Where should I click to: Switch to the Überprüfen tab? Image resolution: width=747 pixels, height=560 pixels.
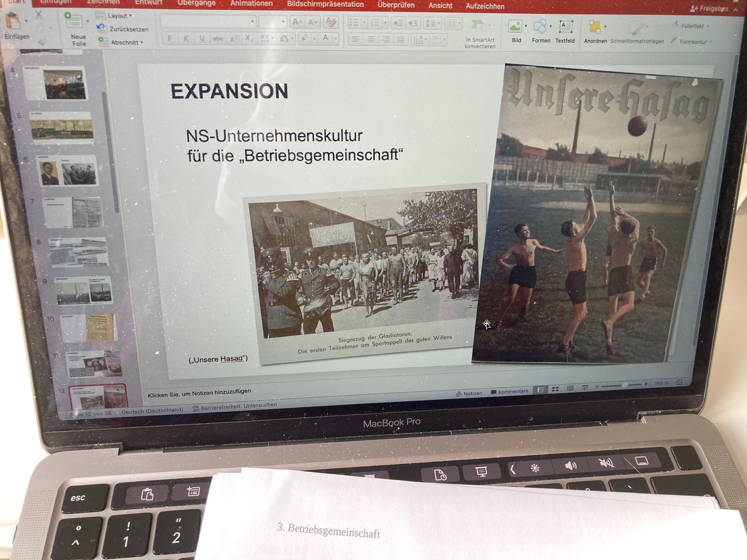(396, 5)
